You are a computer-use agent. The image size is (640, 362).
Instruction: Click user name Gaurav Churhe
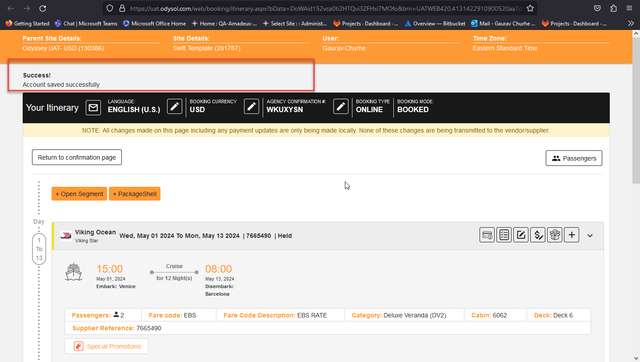pos(344,48)
